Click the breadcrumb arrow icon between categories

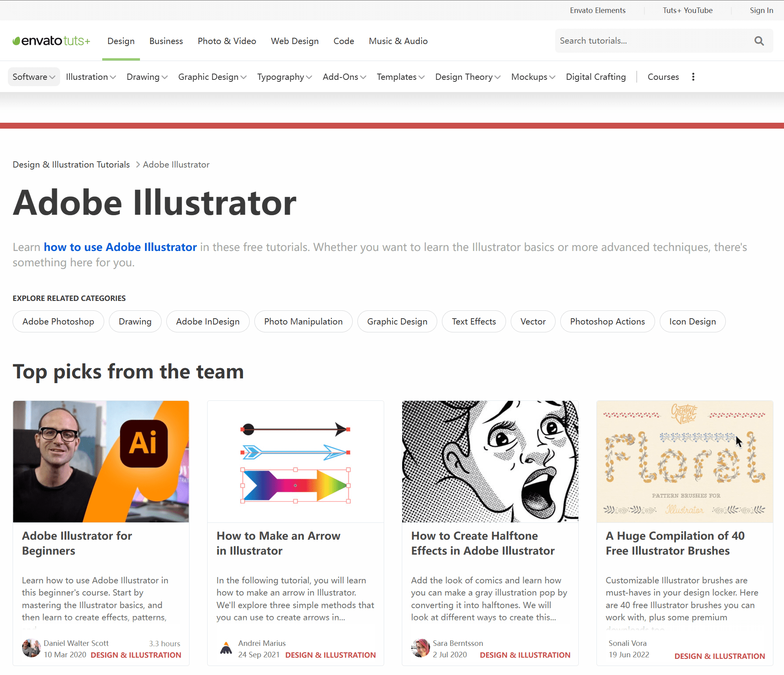(x=137, y=165)
